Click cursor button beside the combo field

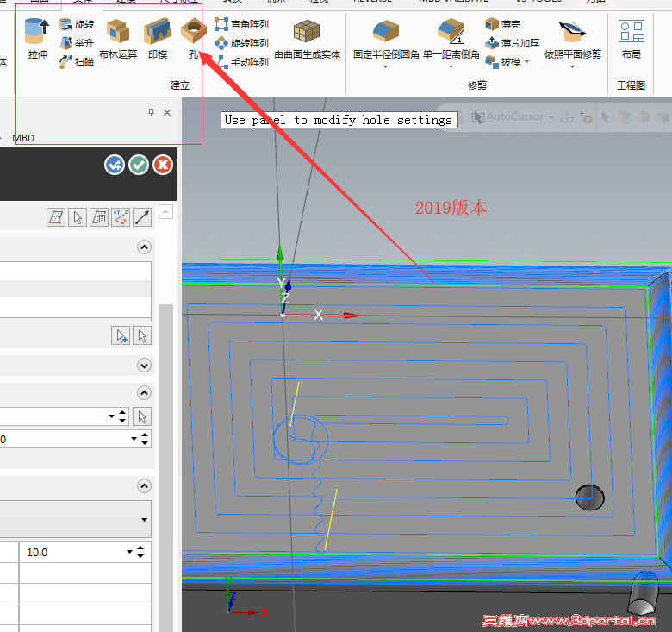(142, 416)
